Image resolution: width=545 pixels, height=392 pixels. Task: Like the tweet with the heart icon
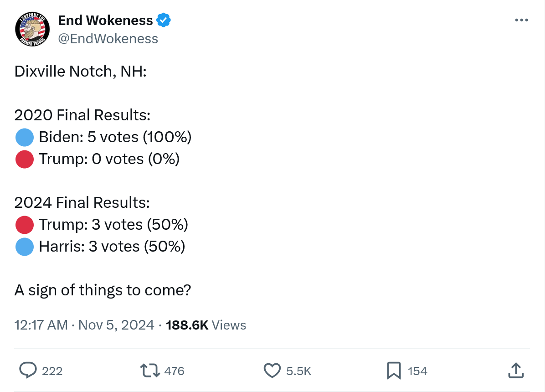pos(272,371)
